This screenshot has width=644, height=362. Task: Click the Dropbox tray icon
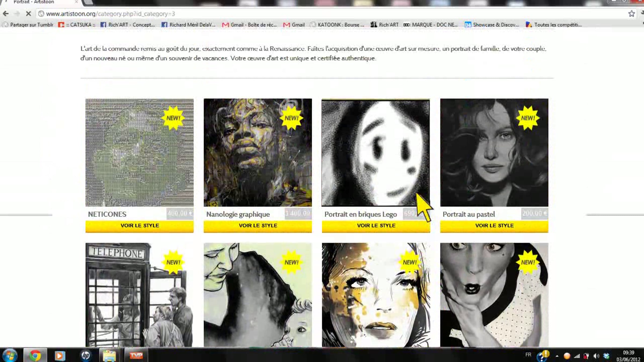606,356
